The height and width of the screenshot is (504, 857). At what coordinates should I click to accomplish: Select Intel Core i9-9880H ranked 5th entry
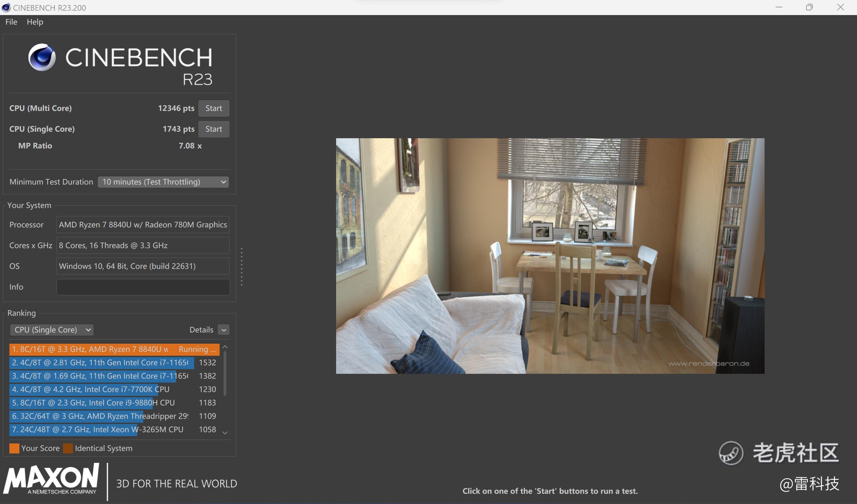click(x=114, y=402)
